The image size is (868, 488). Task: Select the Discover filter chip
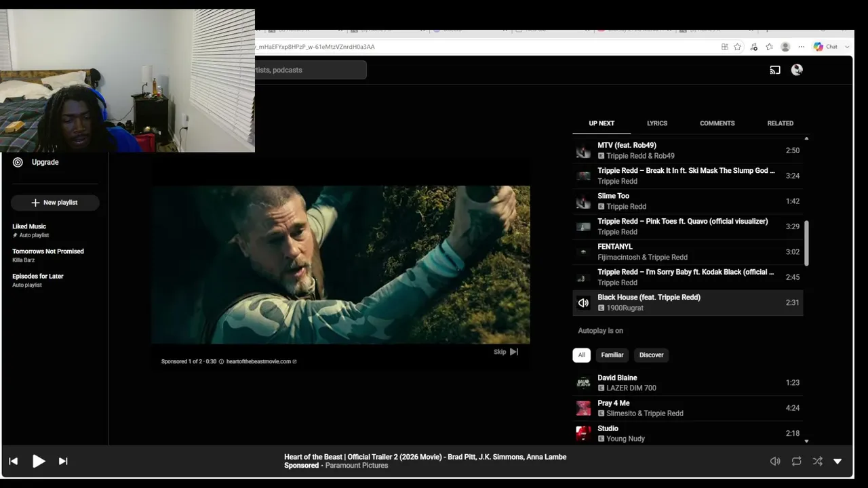pyautogui.click(x=652, y=355)
